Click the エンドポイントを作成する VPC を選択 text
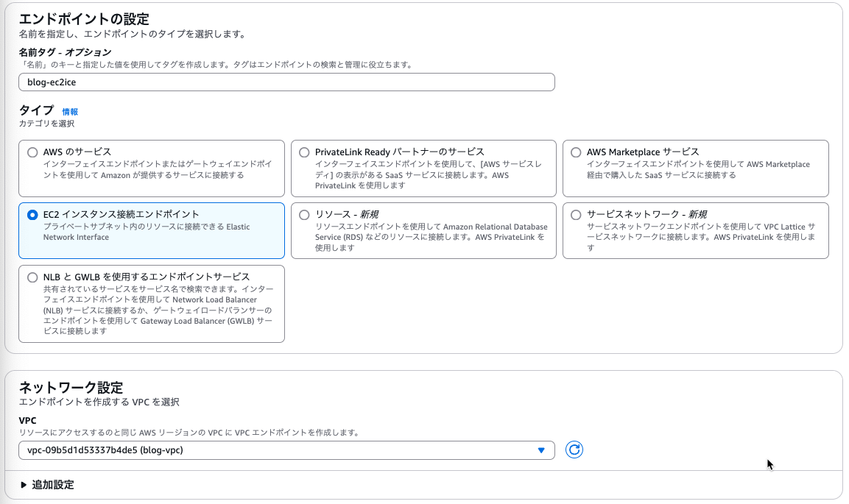This screenshot has height=504, width=849. click(99, 402)
